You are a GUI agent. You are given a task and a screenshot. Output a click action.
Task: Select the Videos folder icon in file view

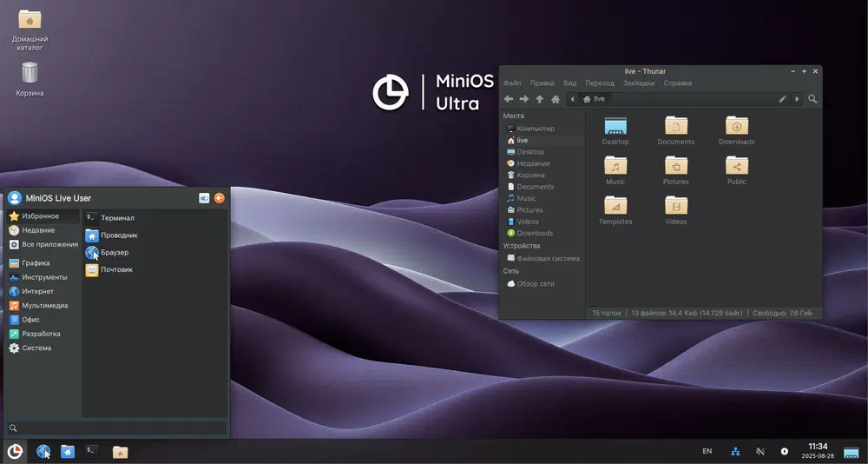pos(676,206)
